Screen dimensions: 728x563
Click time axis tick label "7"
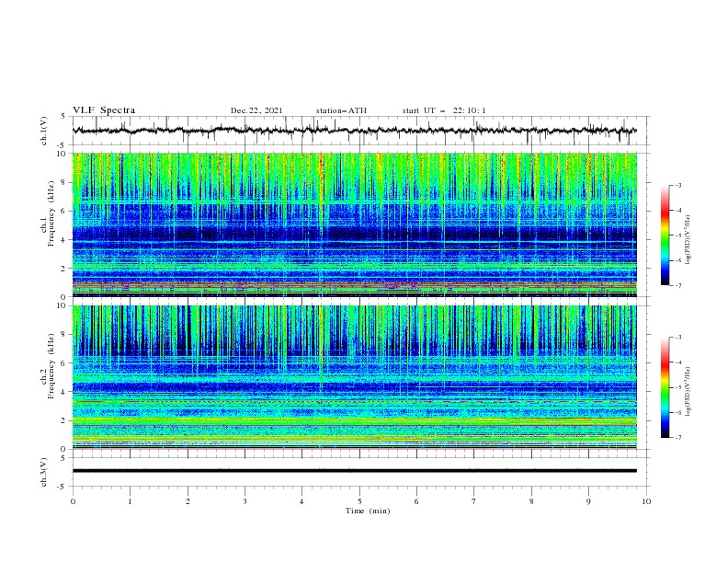point(474,501)
